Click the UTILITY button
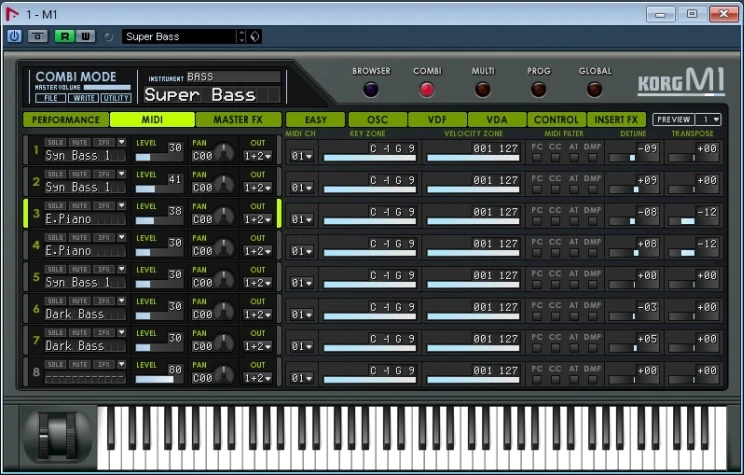744x475 pixels. [116, 98]
